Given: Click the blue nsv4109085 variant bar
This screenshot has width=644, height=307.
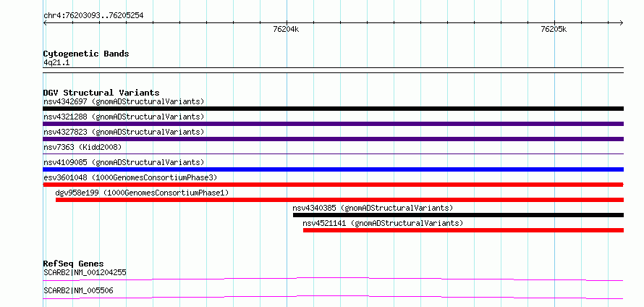Looking at the screenshot, I should point(333,169).
